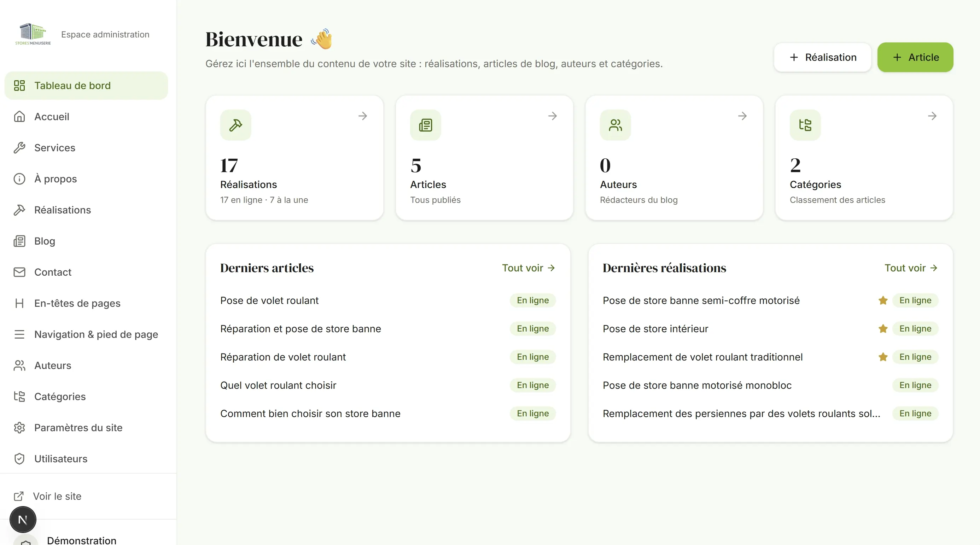
Task: Follow the arrow on the Catégories card
Action: click(x=932, y=116)
